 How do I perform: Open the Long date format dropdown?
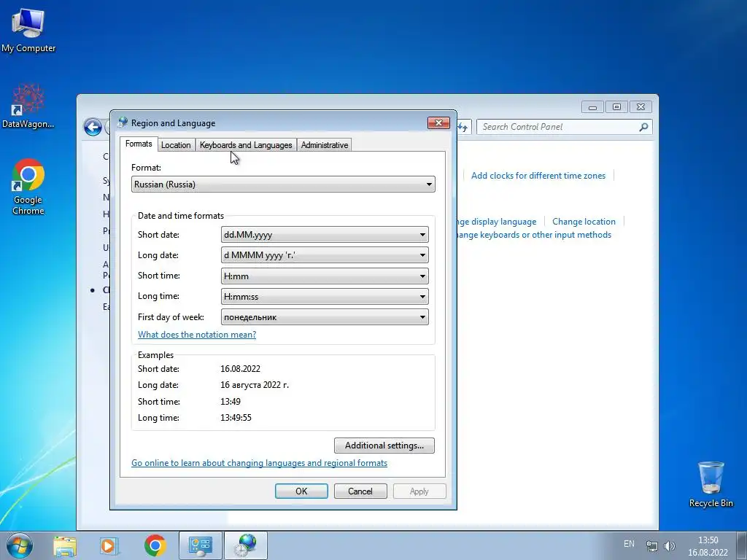(325, 255)
